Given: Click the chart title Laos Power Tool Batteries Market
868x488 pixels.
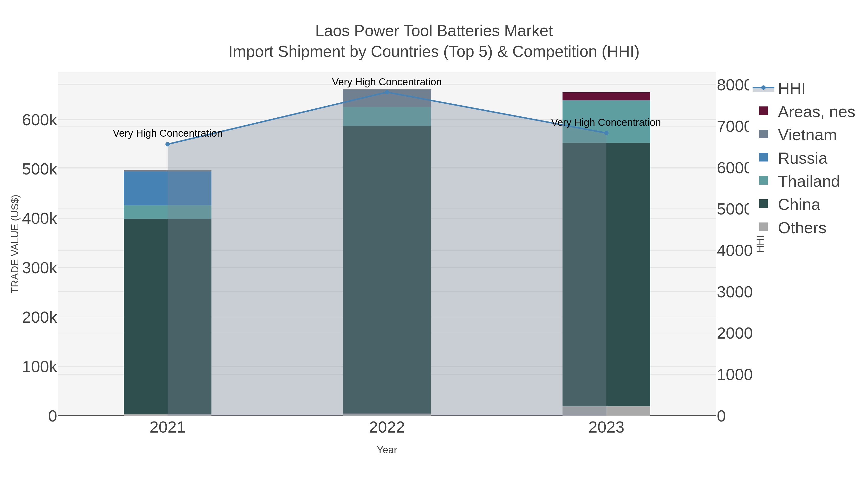Looking at the screenshot, I should (434, 31).
